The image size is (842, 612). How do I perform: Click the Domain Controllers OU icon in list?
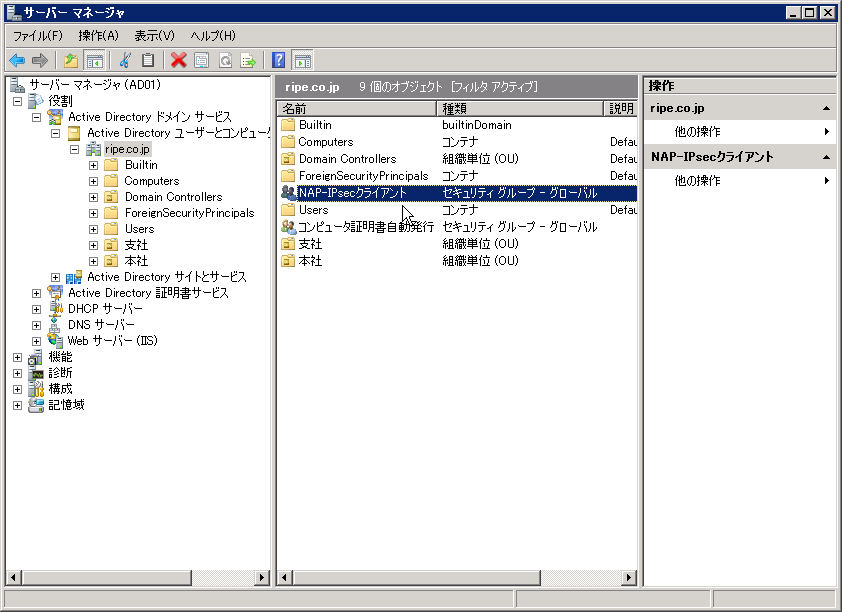288,159
